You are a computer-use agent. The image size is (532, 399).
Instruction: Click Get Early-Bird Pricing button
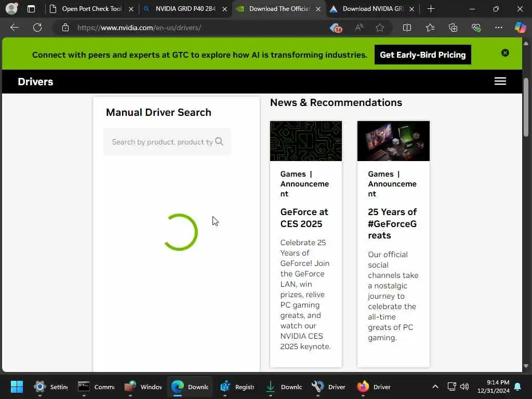pyautogui.click(x=423, y=55)
